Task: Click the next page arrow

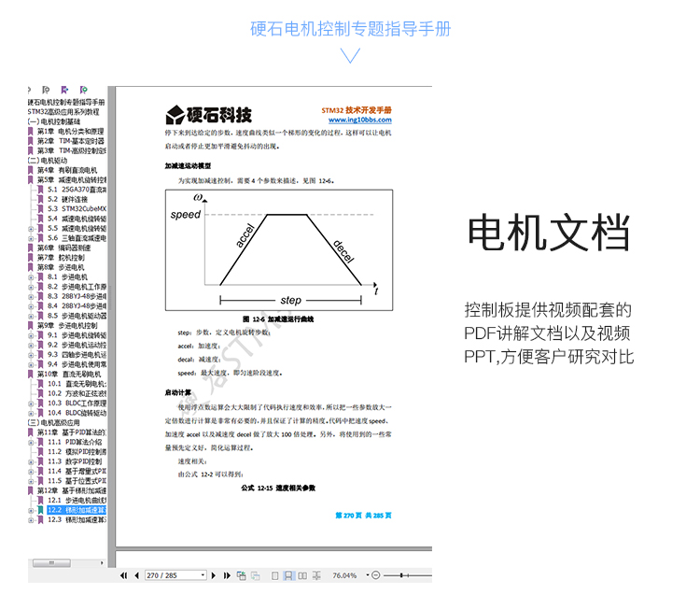Action: click(216, 575)
